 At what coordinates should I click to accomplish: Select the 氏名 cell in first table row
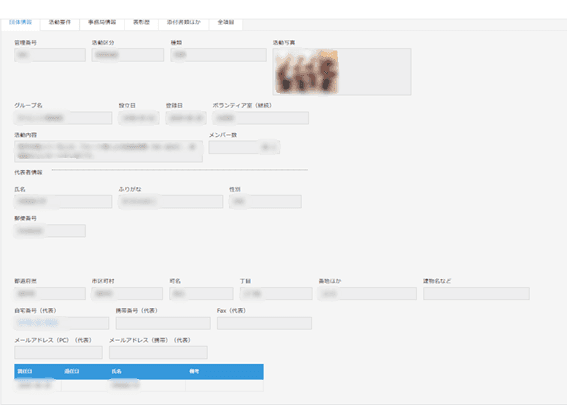(x=147, y=385)
